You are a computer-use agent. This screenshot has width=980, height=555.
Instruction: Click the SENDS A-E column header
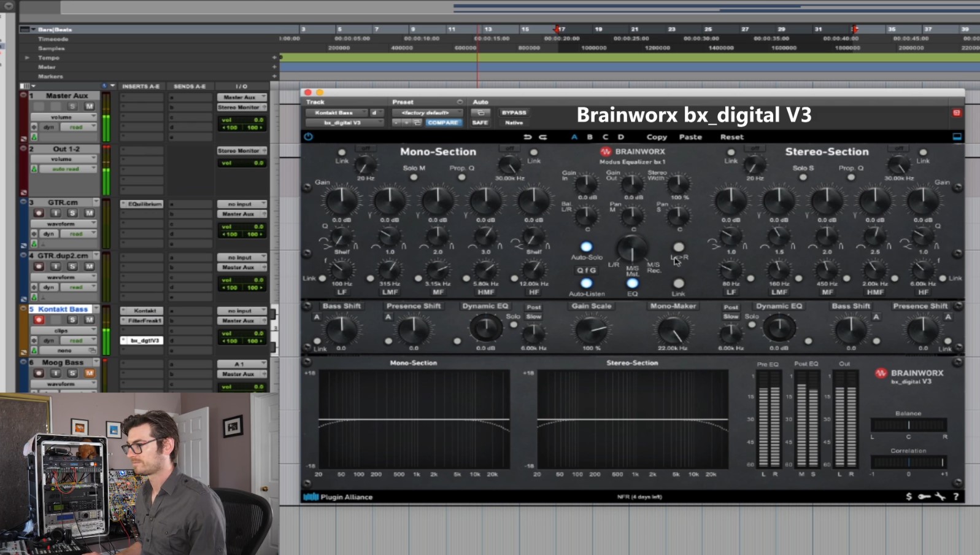[x=190, y=87]
